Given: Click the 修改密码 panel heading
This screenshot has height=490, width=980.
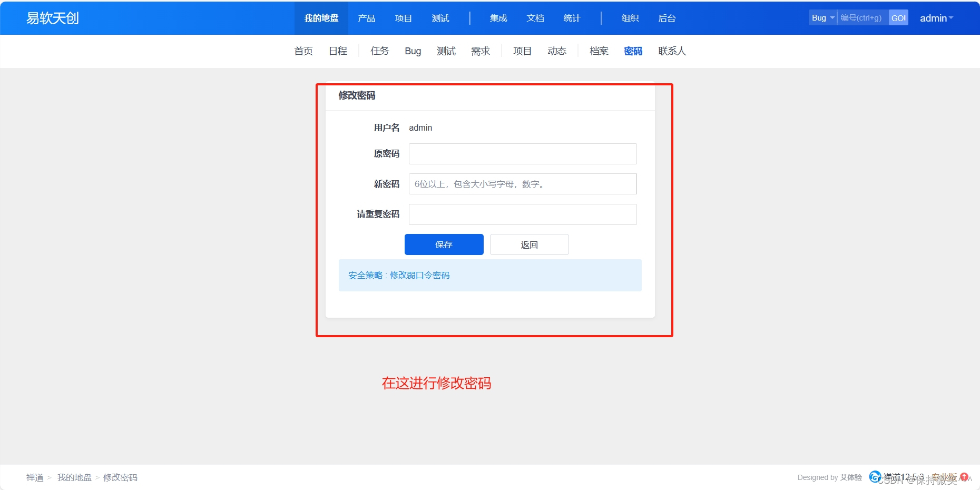Looking at the screenshot, I should click(x=357, y=95).
